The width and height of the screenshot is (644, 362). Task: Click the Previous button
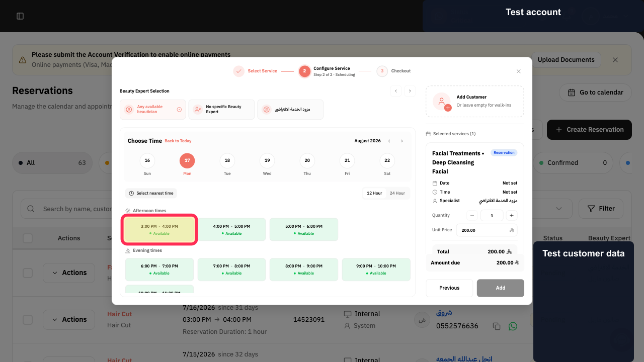(449, 288)
